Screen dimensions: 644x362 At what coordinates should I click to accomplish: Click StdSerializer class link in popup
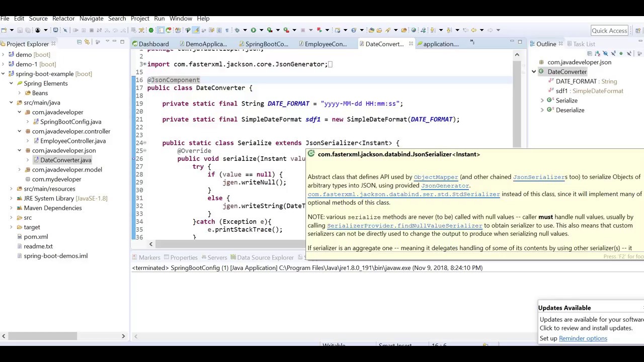[404, 194]
